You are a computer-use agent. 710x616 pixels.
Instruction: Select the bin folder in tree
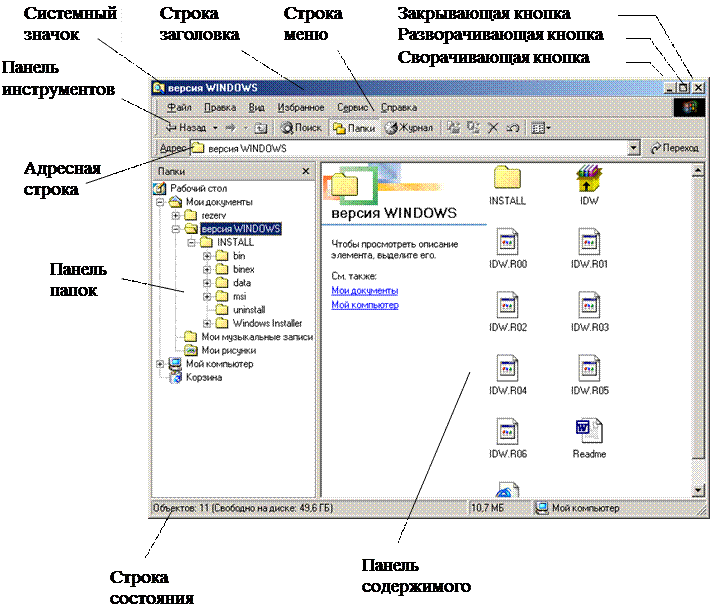(x=239, y=256)
